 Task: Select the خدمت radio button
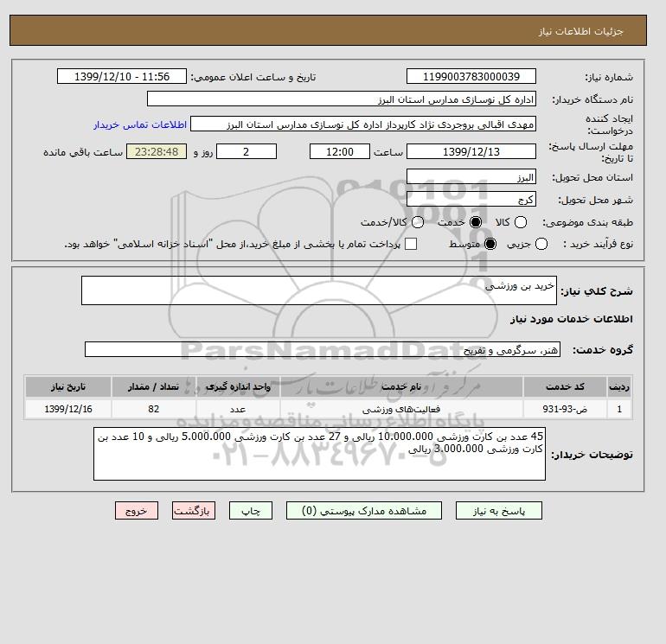(476, 222)
